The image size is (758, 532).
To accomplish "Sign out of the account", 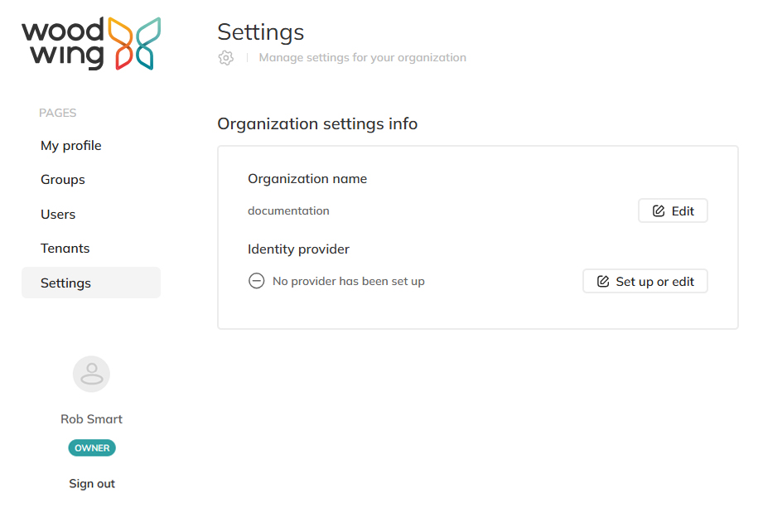I will (x=92, y=484).
